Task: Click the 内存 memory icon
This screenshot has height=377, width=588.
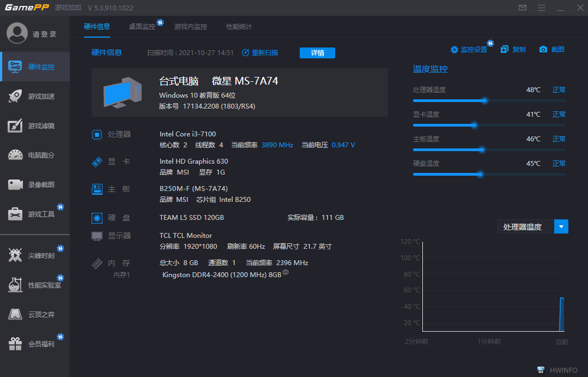Action: click(97, 263)
